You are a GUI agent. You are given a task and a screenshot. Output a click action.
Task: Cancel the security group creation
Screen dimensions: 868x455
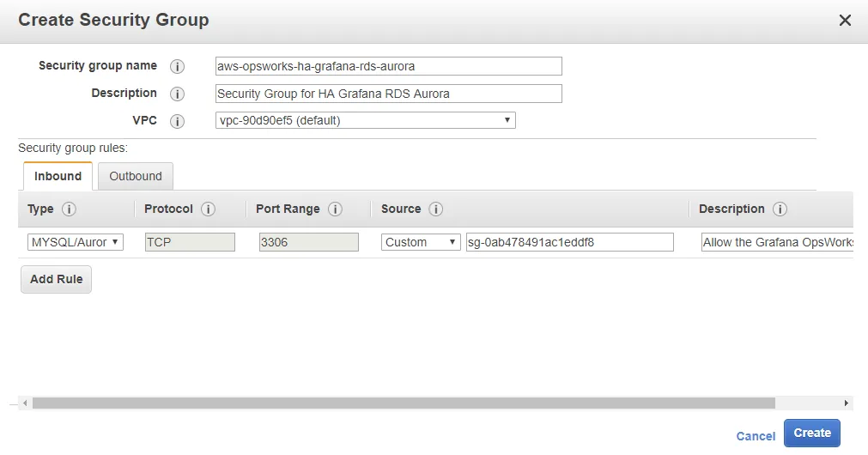[756, 436]
